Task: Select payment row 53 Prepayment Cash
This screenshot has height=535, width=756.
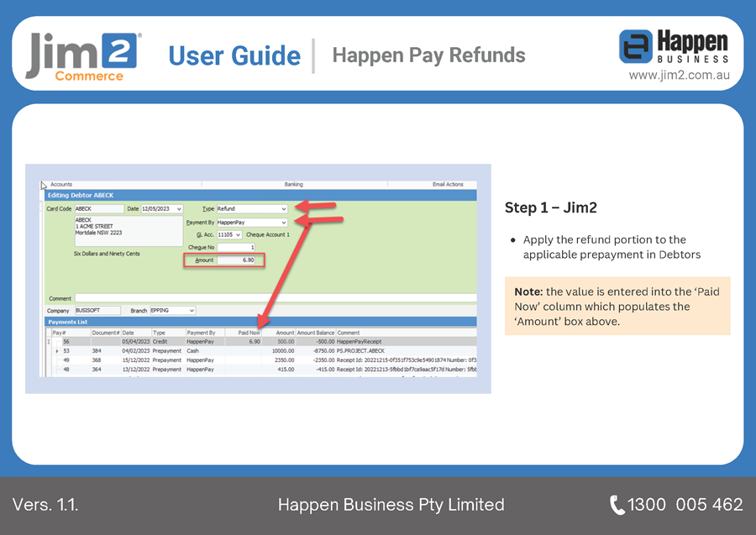Action: (x=261, y=351)
